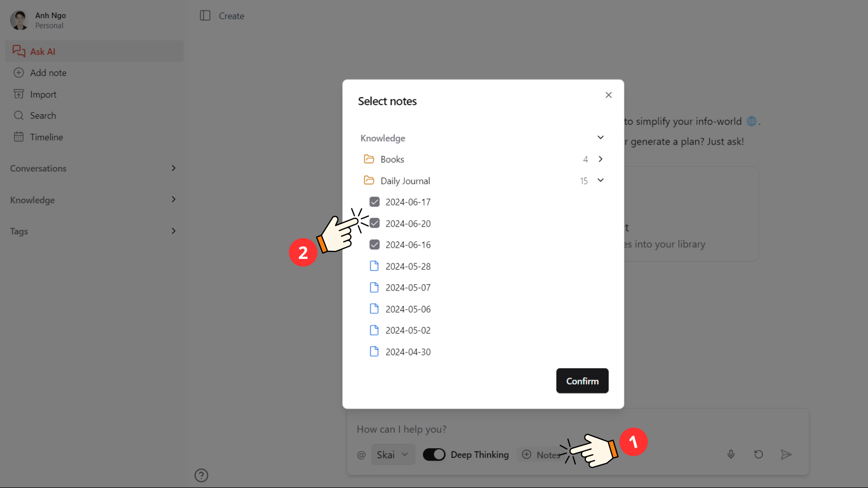Viewport: 868px width, 488px height.
Task: Collapse the Daily Journal folder
Action: [x=600, y=180]
